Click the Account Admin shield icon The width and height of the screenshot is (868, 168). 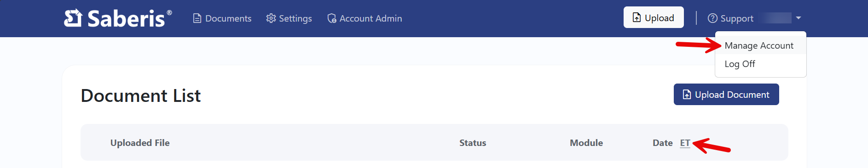pos(332,18)
